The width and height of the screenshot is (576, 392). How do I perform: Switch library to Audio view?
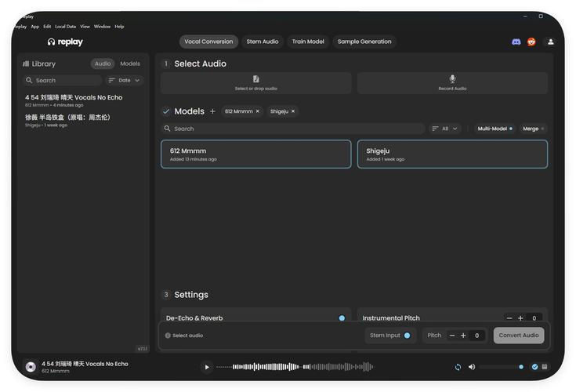103,64
